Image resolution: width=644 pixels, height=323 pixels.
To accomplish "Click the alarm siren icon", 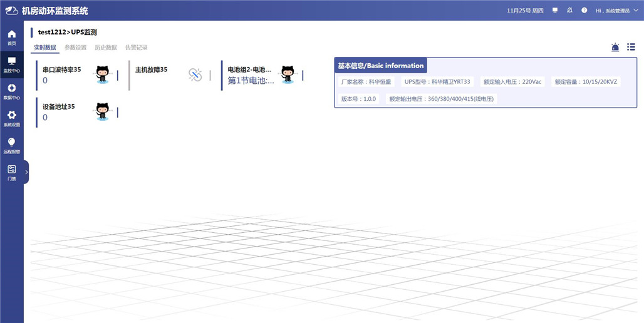I will (x=615, y=48).
